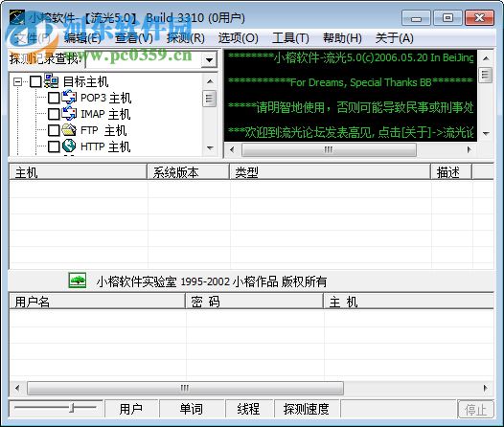Open the 编辑(E) menu
This screenshot has height=427, width=504.
coord(82,38)
